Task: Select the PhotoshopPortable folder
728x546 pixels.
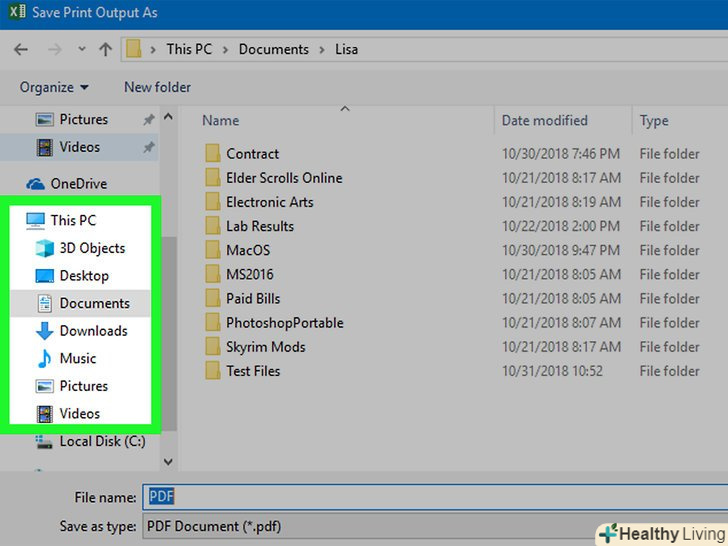Action: [x=285, y=323]
